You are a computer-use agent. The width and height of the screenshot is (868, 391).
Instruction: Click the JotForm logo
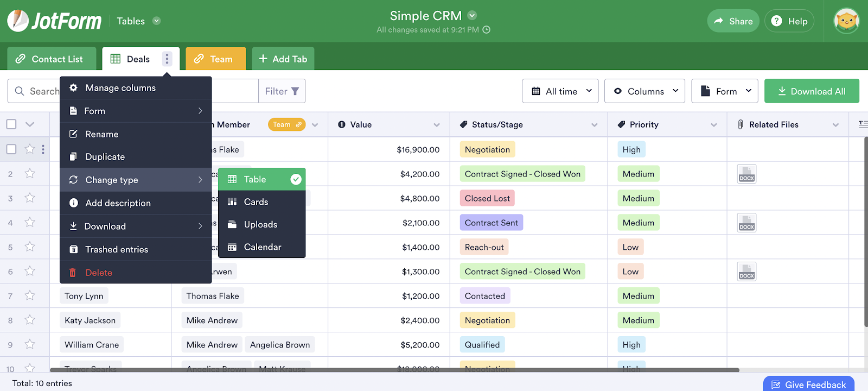(x=54, y=21)
